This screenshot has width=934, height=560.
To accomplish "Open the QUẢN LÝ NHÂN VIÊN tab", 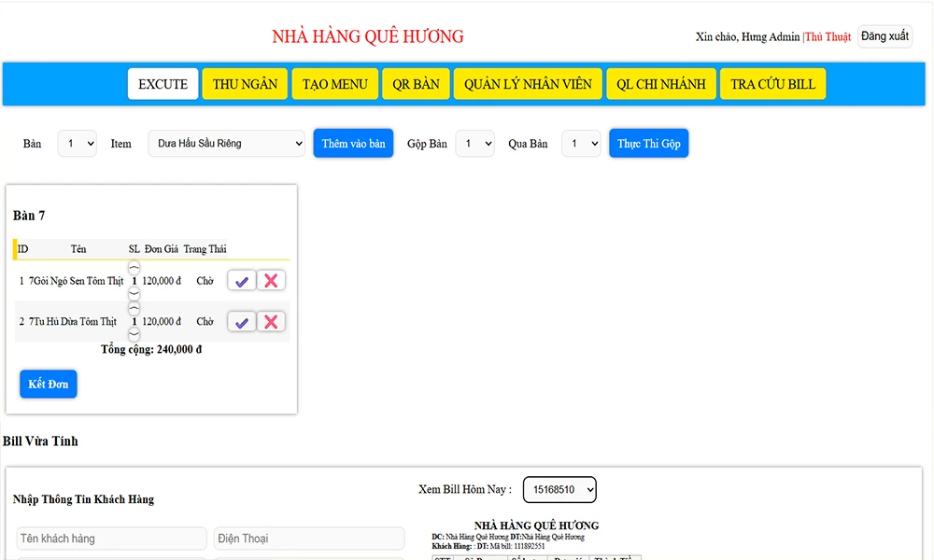I will [x=528, y=84].
